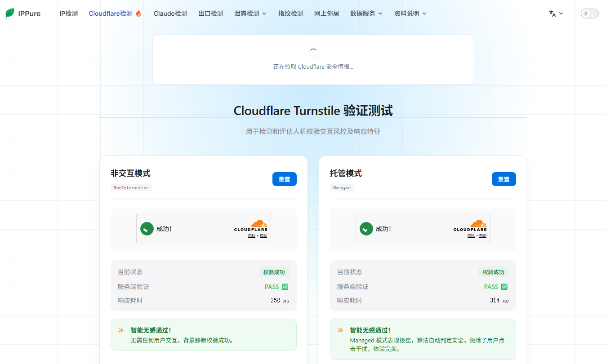606x364 pixels.
Task: Click the green success checkmark in 托管模式 widget
Action: (x=366, y=229)
